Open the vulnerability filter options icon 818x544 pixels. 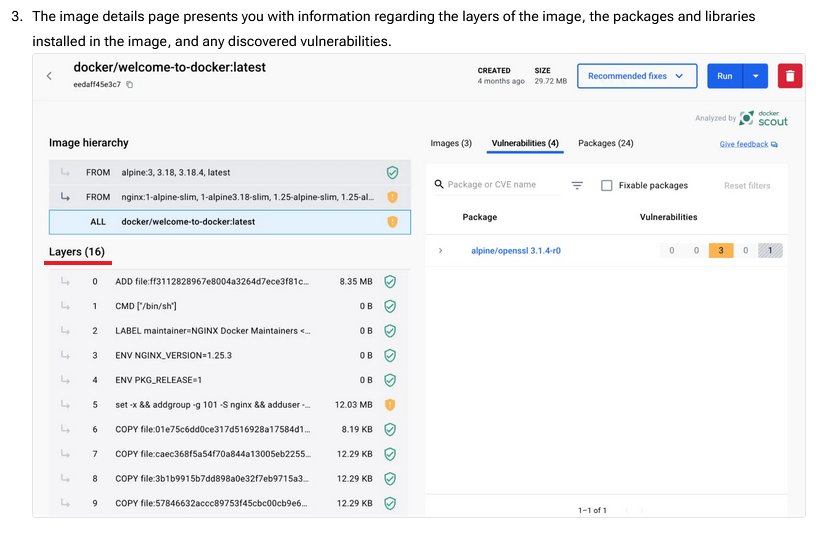pos(577,185)
